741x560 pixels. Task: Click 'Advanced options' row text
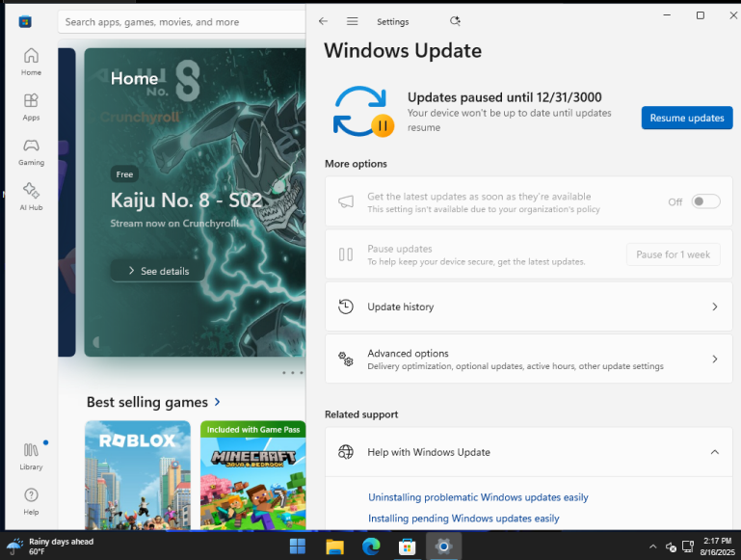click(x=408, y=354)
